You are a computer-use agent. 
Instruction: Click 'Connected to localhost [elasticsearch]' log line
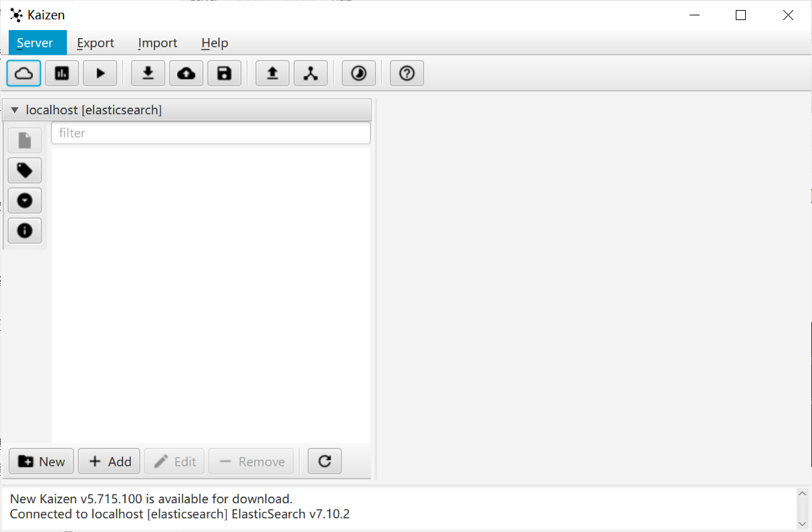(x=180, y=514)
